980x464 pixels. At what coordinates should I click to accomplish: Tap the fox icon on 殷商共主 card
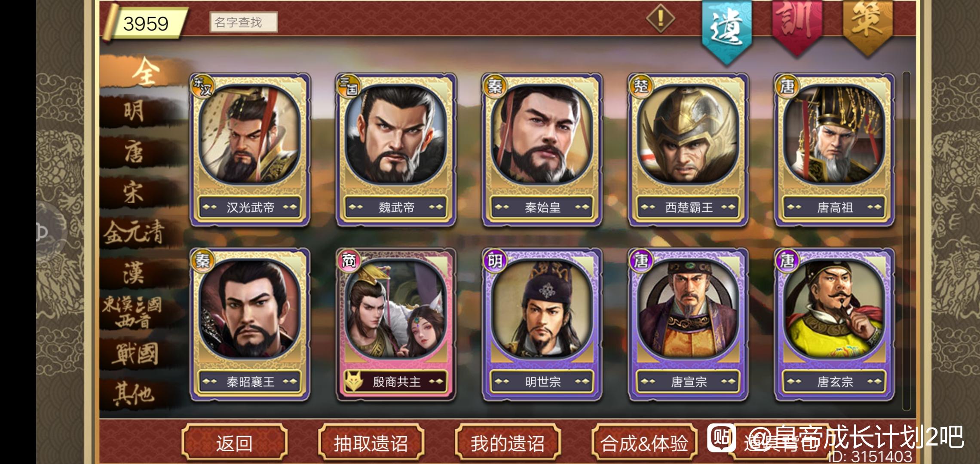point(353,382)
